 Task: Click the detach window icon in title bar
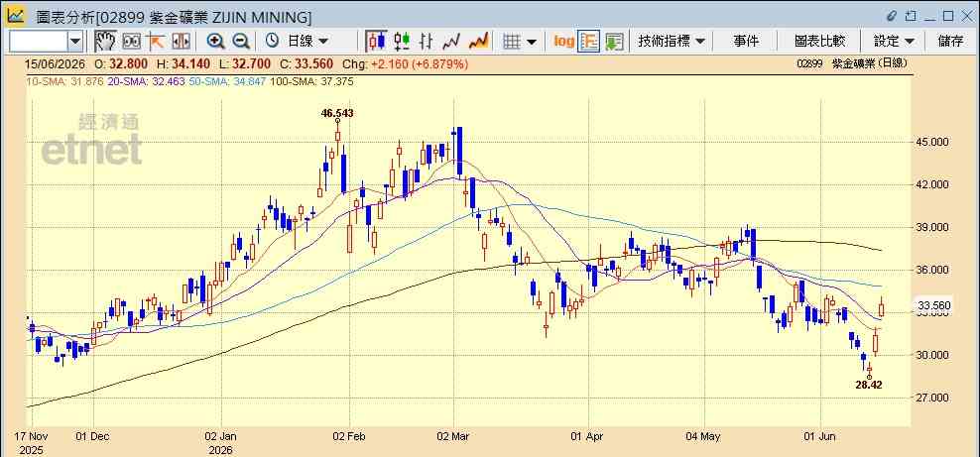(x=911, y=16)
